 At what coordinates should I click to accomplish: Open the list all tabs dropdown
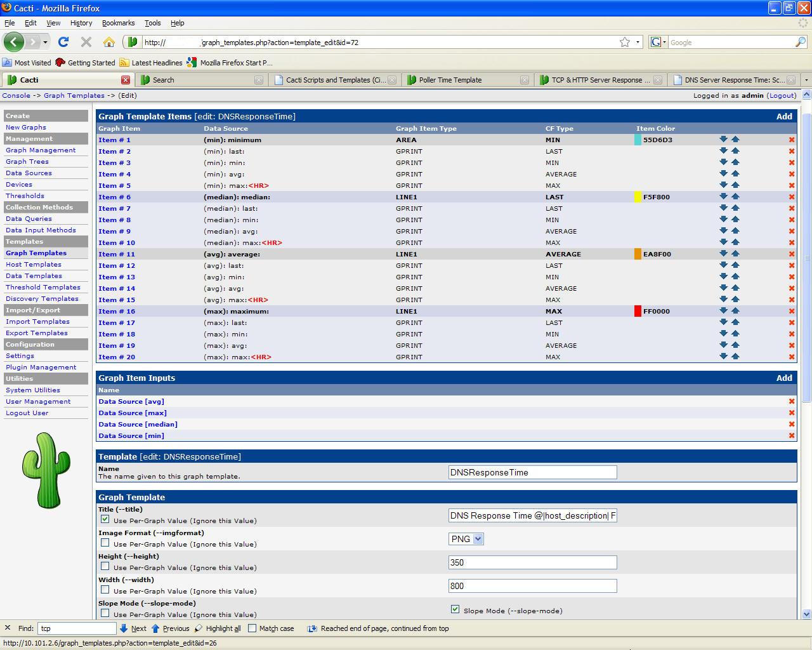pos(806,80)
